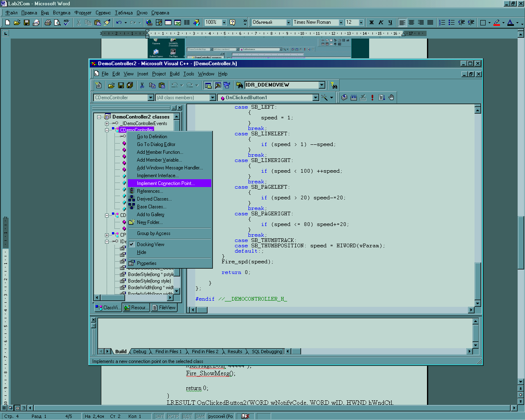Click Visual C++ New Text File icon

[x=98, y=85]
